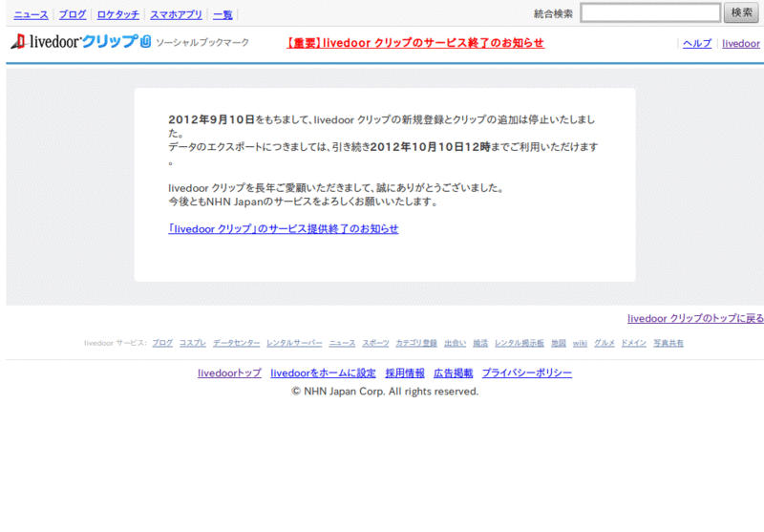764x532 pixels.
Task: Open 採用情報 footer link
Action: click(x=405, y=373)
